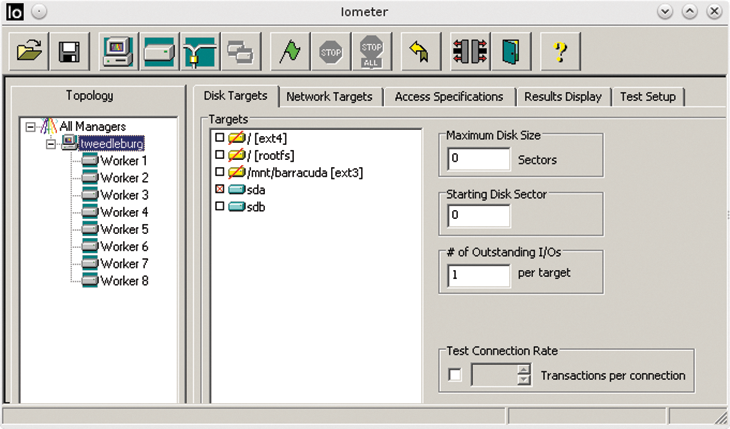Disconnect selected manager icon
Screen dimensions: 730x429
point(470,51)
